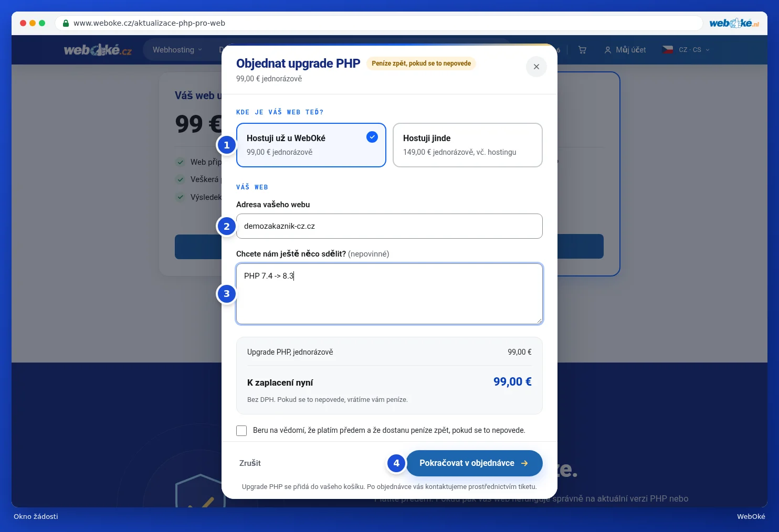This screenshot has width=779, height=532.
Task: Click the padlock icon in address bar
Action: [x=66, y=23]
